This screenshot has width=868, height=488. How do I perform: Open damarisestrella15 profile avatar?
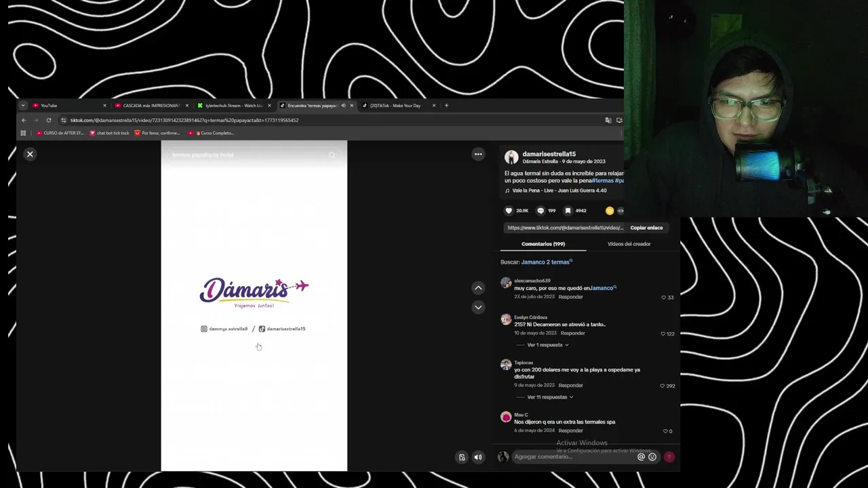pyautogui.click(x=511, y=157)
